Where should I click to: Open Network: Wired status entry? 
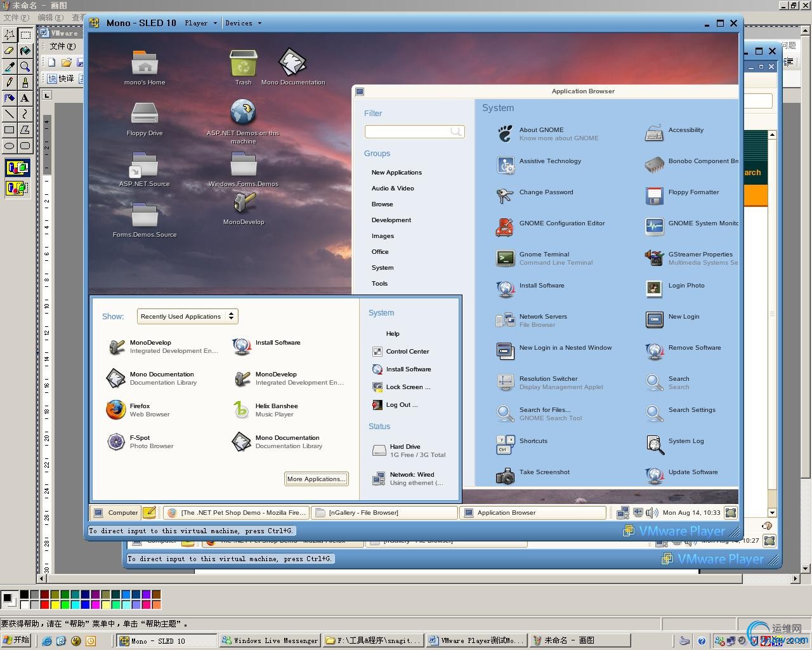point(408,479)
